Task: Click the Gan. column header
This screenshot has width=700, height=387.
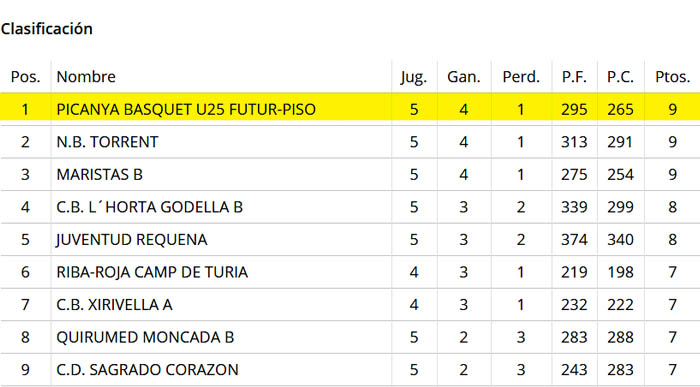Action: (x=464, y=77)
